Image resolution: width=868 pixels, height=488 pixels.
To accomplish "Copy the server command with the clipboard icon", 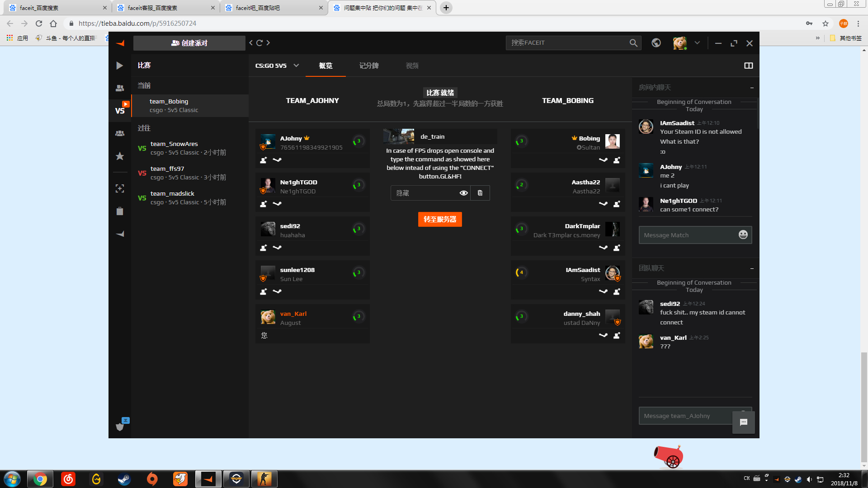I will [480, 193].
